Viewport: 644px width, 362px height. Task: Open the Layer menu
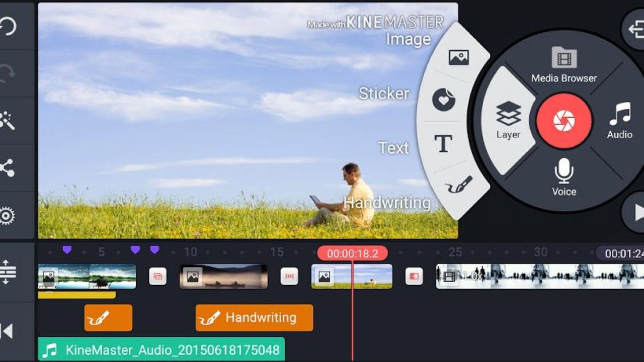(x=508, y=120)
